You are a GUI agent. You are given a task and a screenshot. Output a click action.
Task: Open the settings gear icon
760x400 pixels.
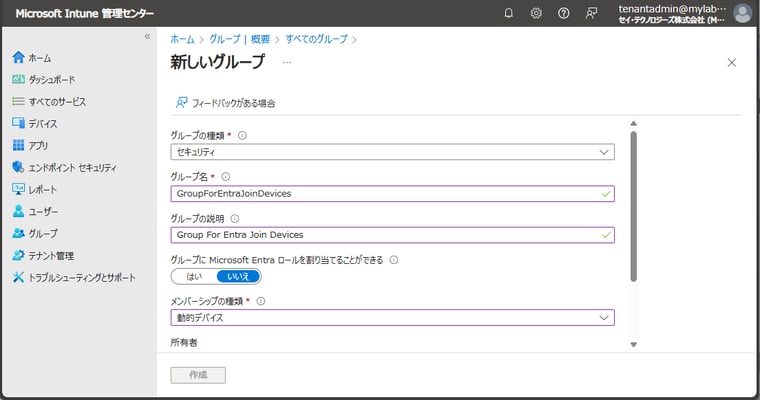pos(536,13)
